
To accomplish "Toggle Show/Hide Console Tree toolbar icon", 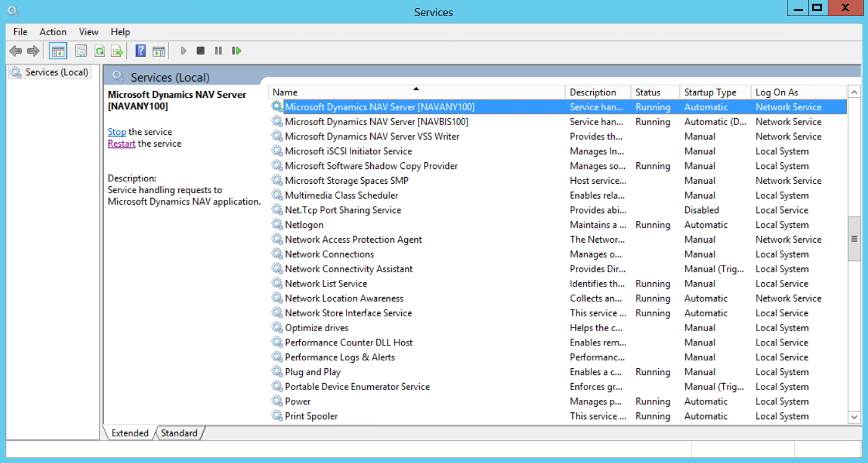I will tap(58, 51).
